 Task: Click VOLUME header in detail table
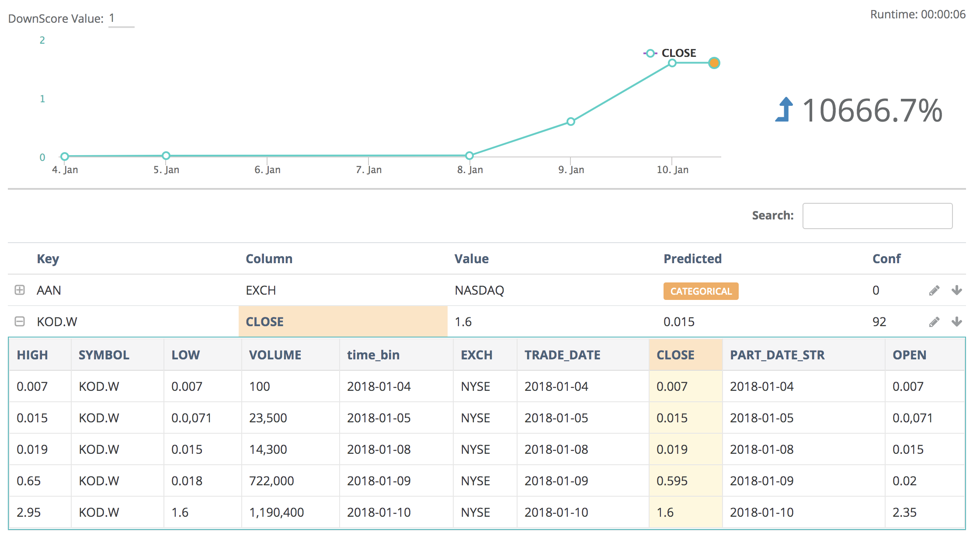[x=275, y=355]
